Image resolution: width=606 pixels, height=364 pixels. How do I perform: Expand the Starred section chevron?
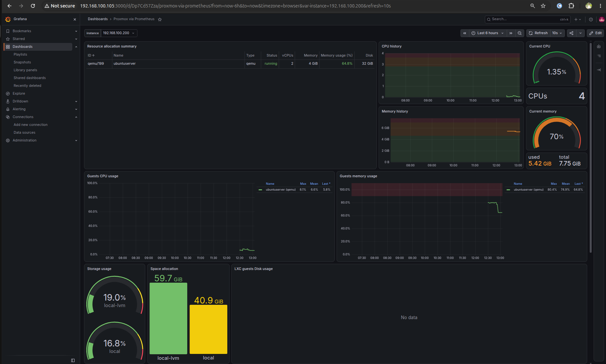(x=76, y=39)
